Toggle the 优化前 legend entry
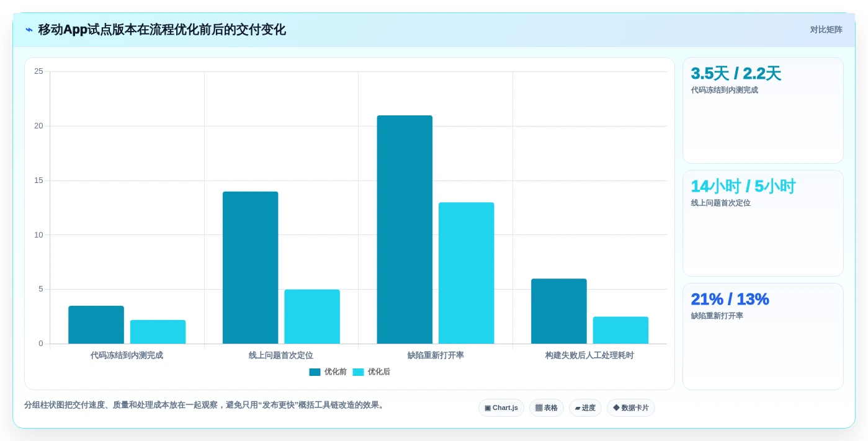 [328, 372]
